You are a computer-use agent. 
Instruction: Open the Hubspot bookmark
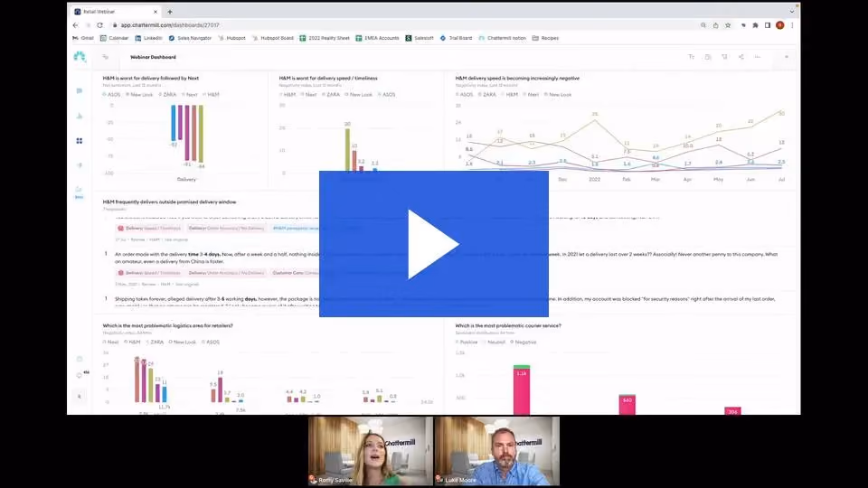[231, 38]
